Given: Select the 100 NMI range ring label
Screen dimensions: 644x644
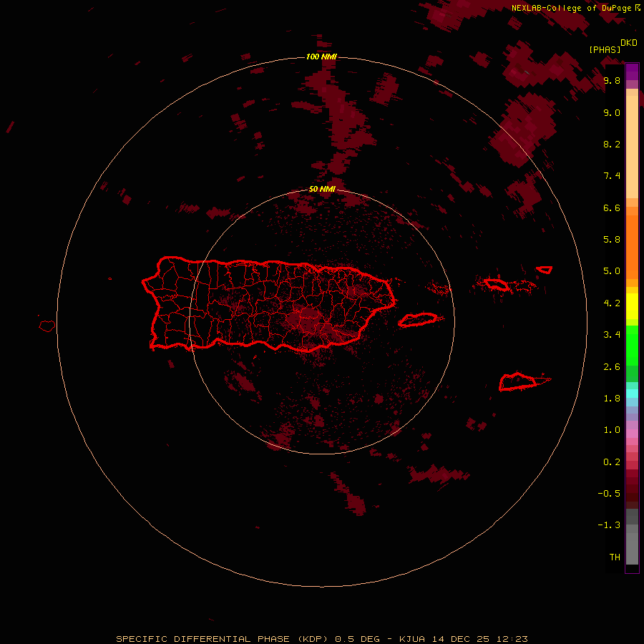Looking at the screenshot, I should (321, 57).
